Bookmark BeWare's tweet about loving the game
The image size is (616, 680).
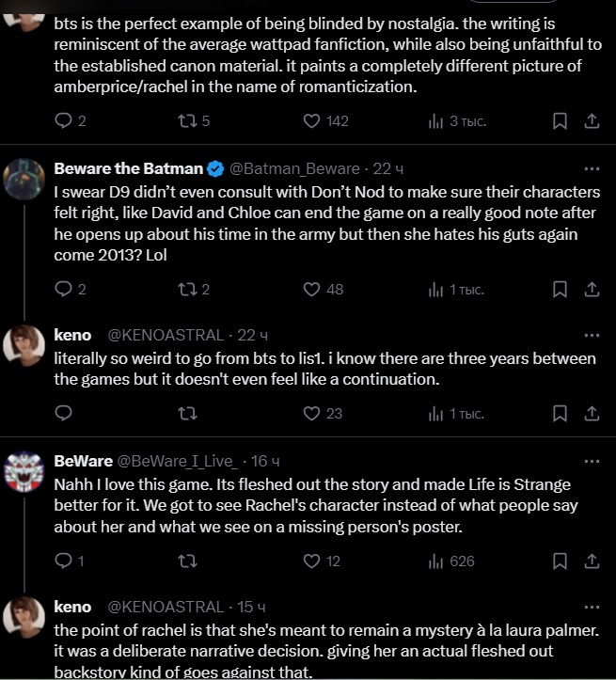coord(560,561)
